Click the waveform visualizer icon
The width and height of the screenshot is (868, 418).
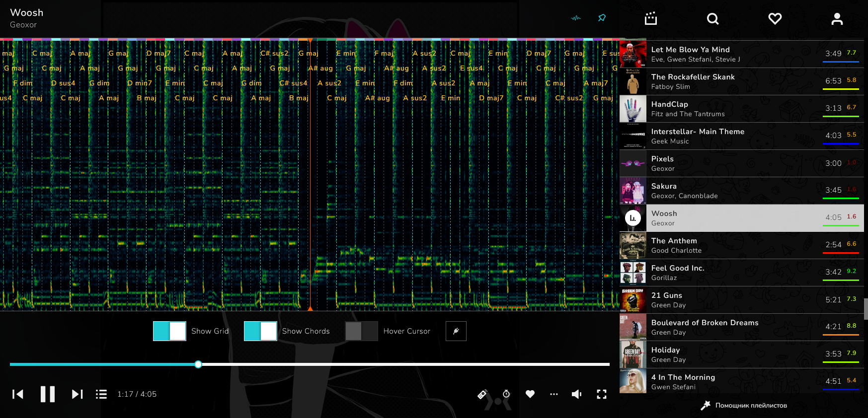575,18
